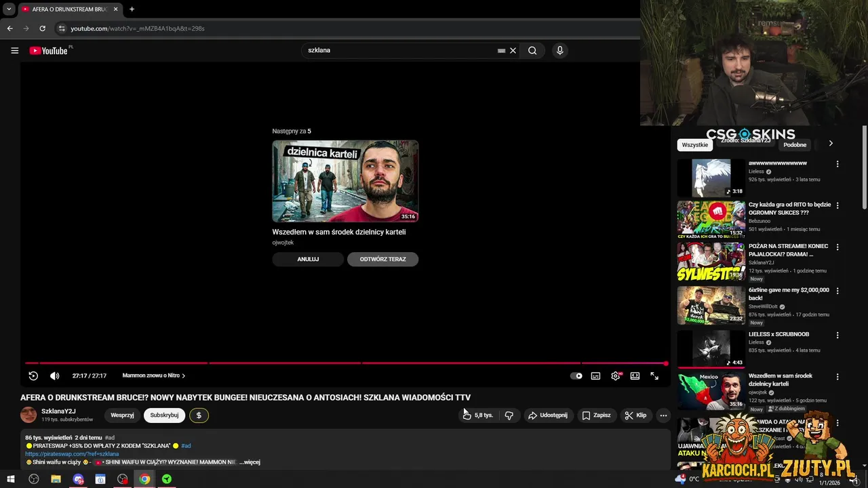
Task: Show more filter chips with the right chevron
Action: [831, 144]
